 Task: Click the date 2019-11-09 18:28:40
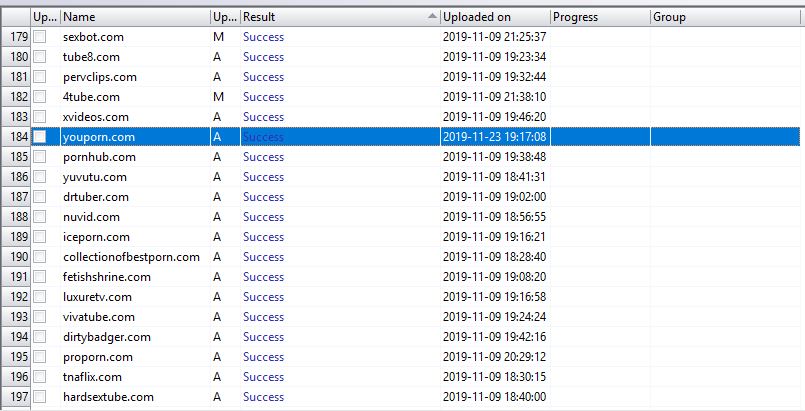click(494, 257)
